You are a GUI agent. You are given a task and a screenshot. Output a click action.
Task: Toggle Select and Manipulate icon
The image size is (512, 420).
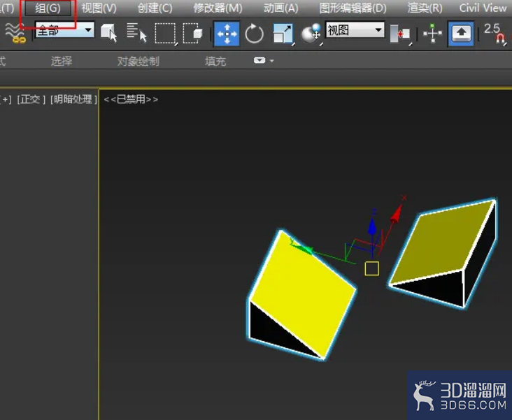pos(433,34)
